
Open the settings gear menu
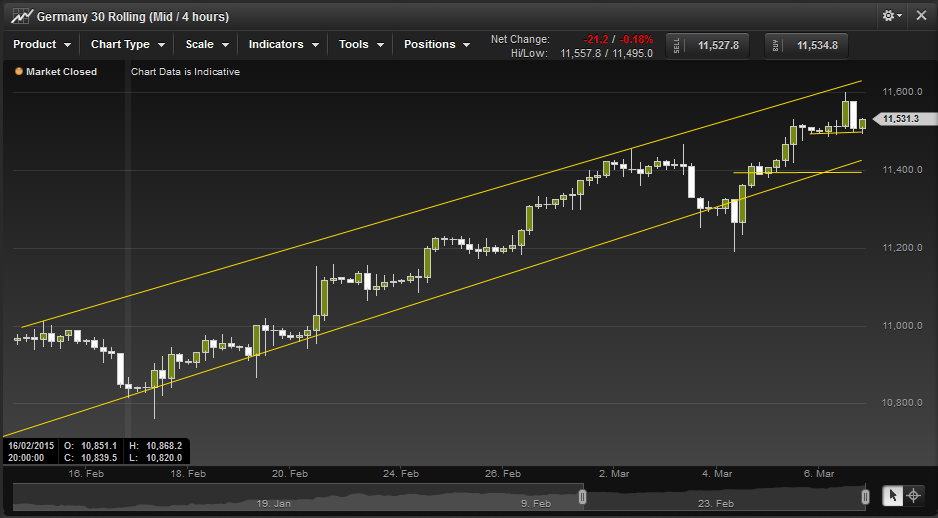tap(891, 16)
